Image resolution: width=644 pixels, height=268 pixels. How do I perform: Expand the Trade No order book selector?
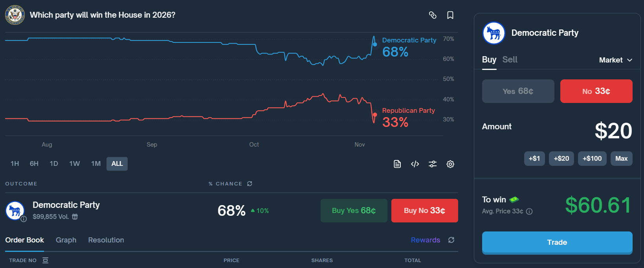pos(45,260)
